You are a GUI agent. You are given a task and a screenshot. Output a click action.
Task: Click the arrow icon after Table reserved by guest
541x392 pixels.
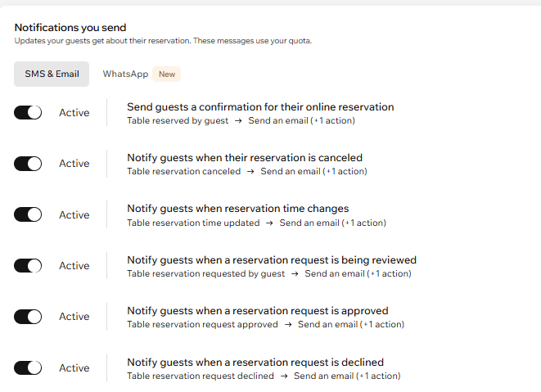238,121
